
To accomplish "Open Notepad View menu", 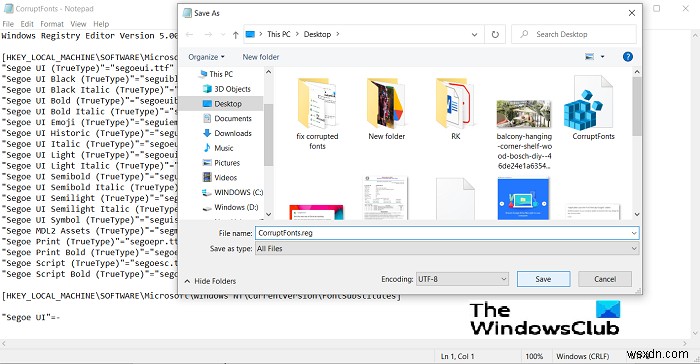I will click(x=78, y=24).
